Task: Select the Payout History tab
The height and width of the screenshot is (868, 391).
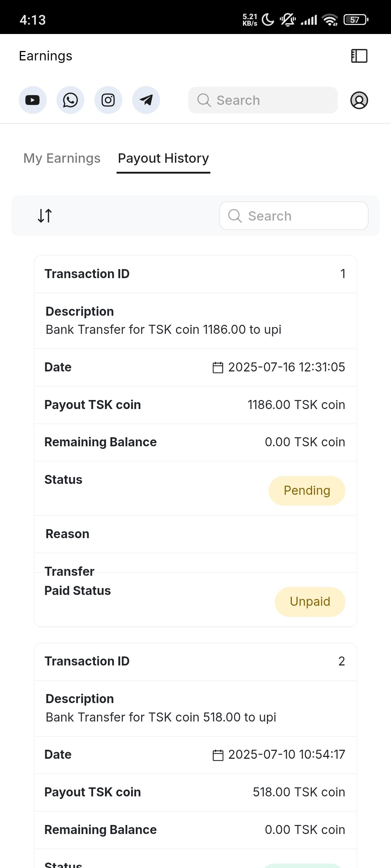Action: pos(163,158)
